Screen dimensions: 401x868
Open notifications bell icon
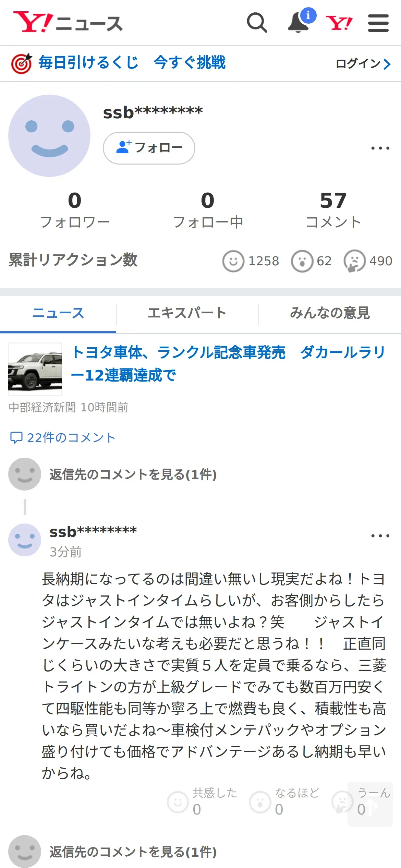tap(298, 23)
